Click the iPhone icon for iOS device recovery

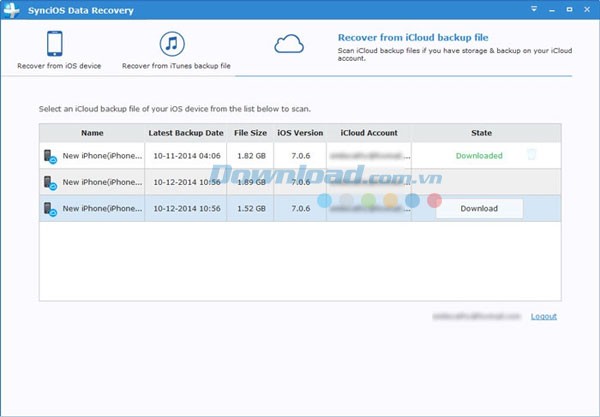click(x=55, y=43)
